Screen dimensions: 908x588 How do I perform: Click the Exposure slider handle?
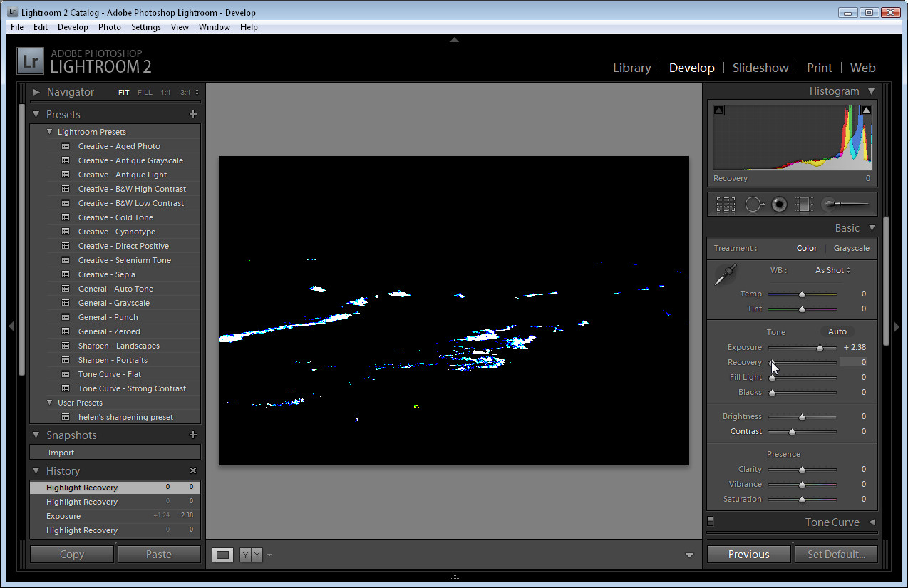(820, 348)
